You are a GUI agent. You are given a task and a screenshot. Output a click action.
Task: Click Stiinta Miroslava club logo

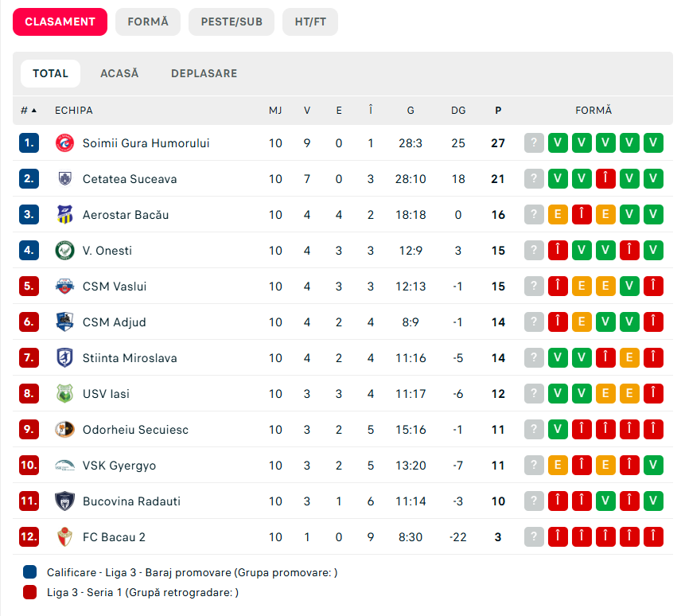(64, 358)
